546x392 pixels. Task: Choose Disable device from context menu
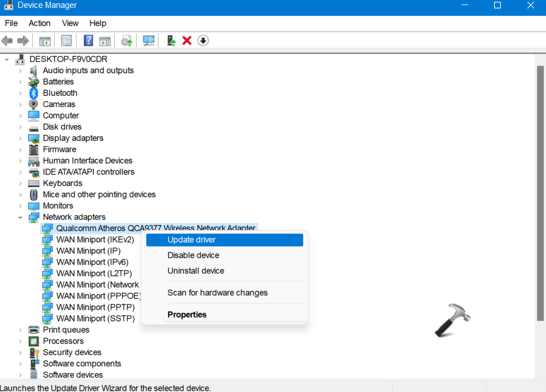tap(225, 256)
